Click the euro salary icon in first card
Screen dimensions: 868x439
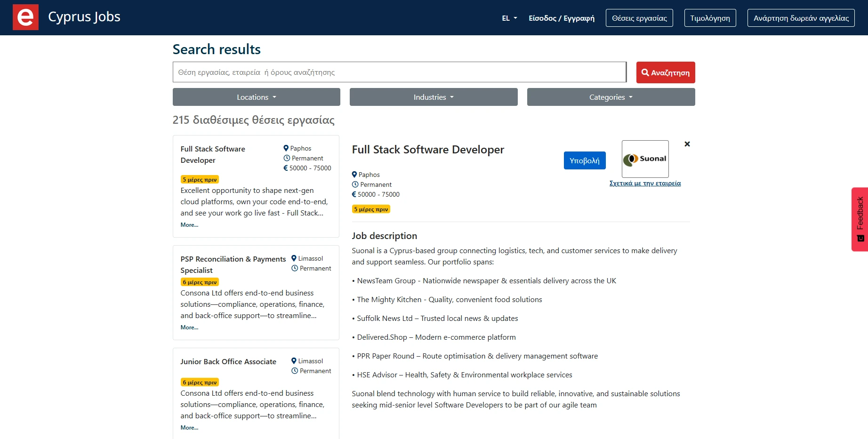click(285, 168)
